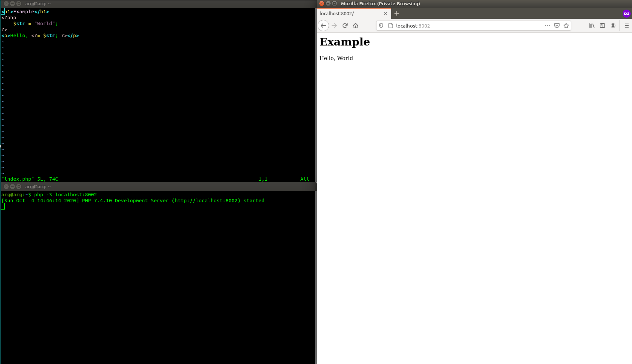Open the Firefox hamburger menu

(x=627, y=26)
